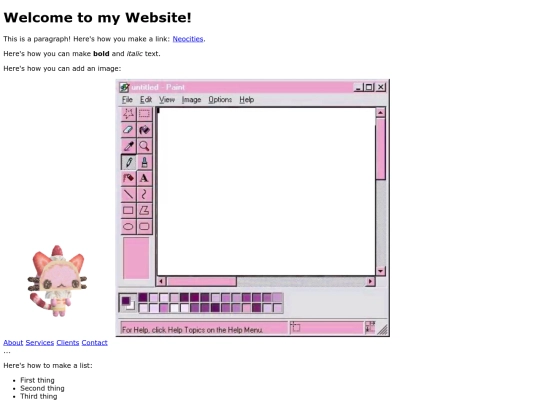Viewport: 540px width, 405px height.
Task: Select the Magnifier tool
Action: (144, 146)
